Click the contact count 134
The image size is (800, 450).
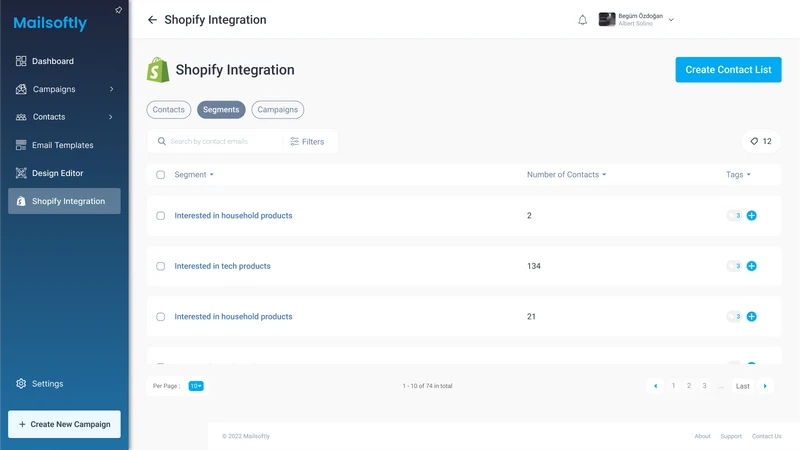point(534,266)
